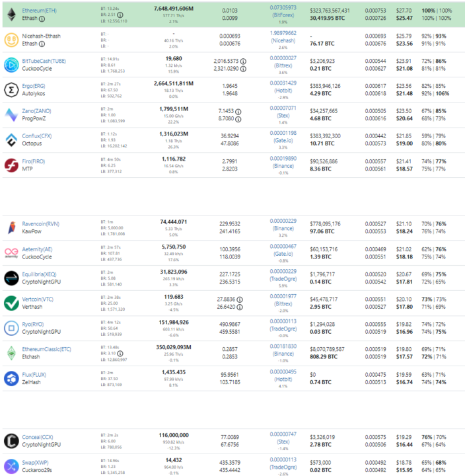Viewport: 465px width, 476px height.
Task: Select Ethereum market cap $323,763,567,431
Action: coord(330,11)
